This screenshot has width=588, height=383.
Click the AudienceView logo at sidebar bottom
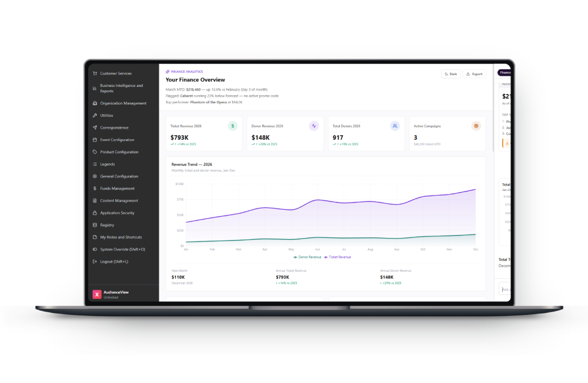coord(97,294)
